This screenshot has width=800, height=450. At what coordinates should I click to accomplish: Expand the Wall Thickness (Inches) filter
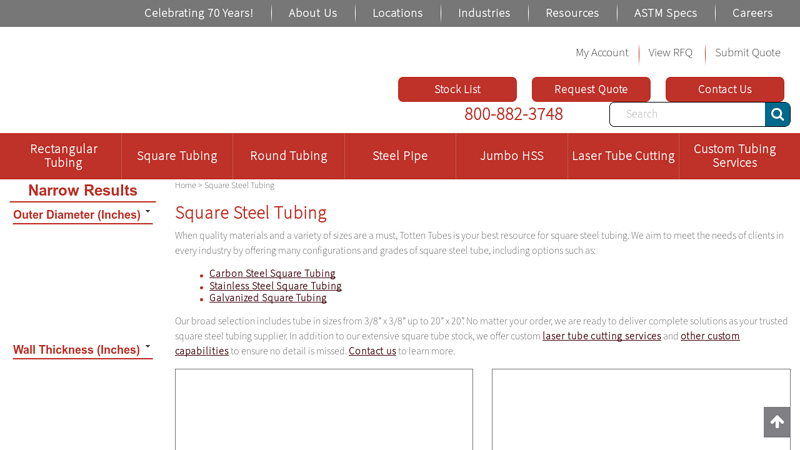[82, 349]
